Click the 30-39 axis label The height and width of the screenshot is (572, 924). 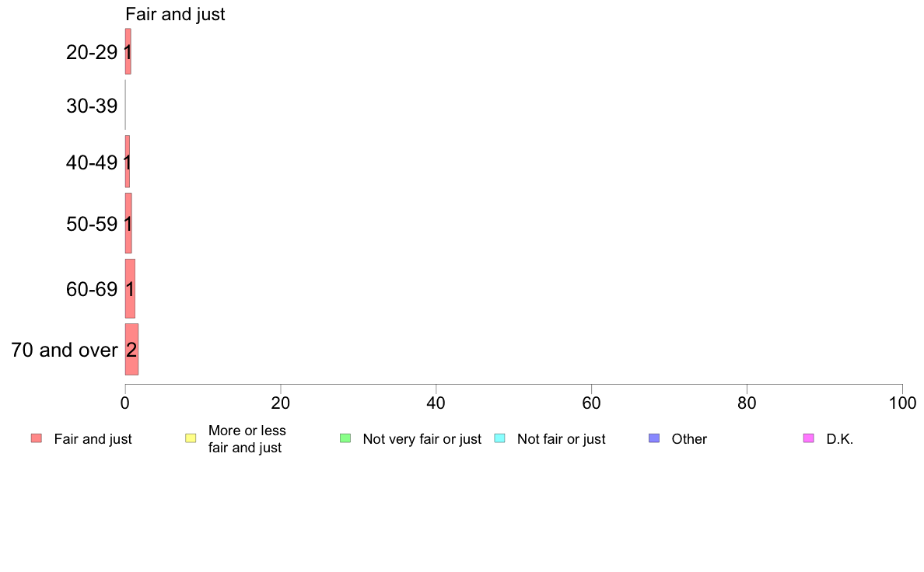[x=92, y=106]
